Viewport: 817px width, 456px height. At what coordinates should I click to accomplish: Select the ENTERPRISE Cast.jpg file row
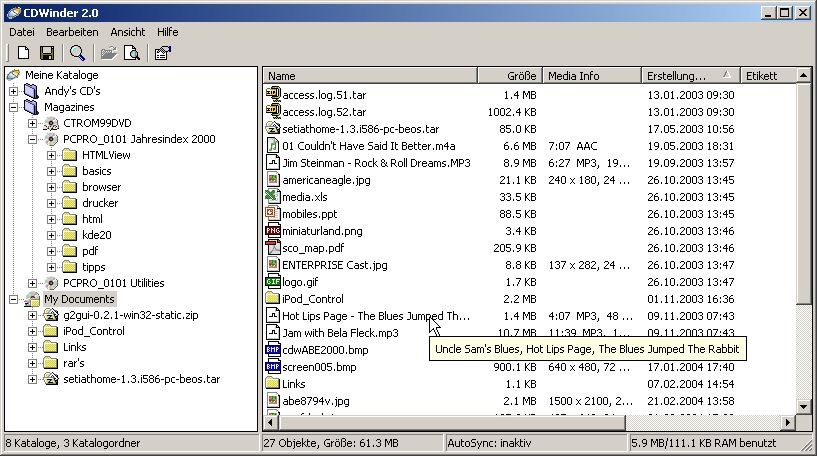click(334, 265)
